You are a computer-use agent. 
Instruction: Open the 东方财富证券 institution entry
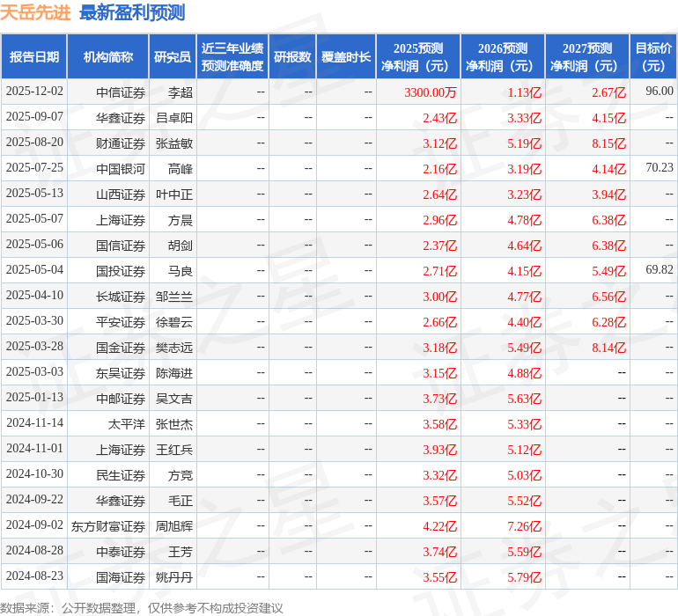coord(108,526)
